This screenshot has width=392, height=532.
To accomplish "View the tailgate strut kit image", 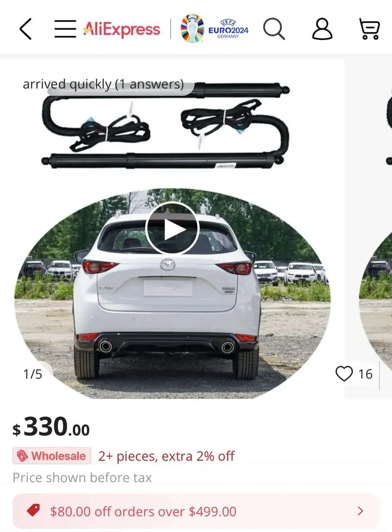I will (x=165, y=125).
